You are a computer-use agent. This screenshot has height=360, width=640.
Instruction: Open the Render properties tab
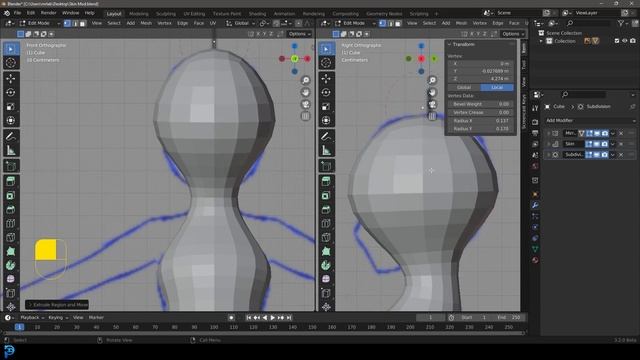click(535, 122)
